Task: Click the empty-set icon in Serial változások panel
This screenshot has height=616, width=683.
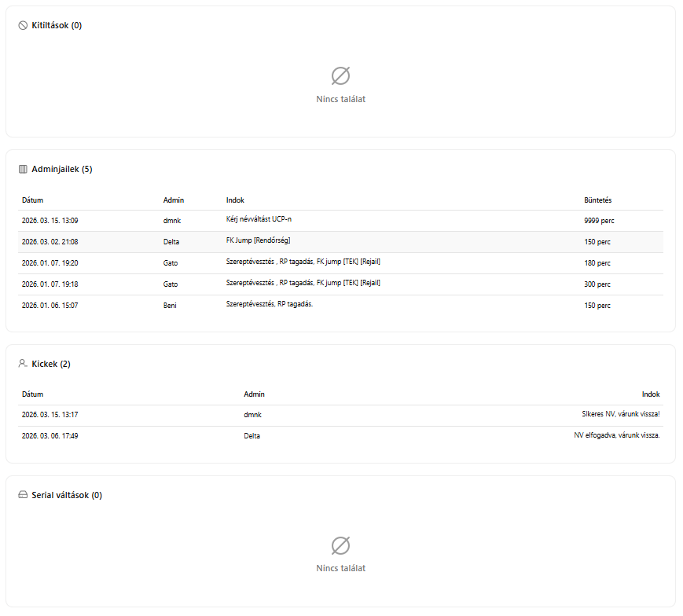Action: (340, 544)
